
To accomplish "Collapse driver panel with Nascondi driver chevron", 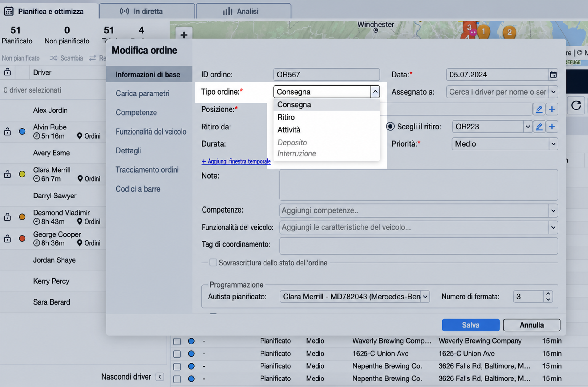I will (x=160, y=377).
